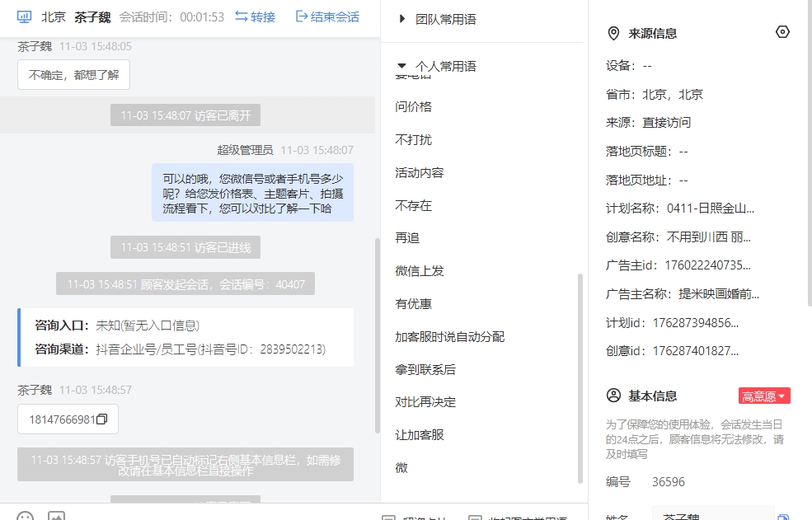Image resolution: width=812 pixels, height=520 pixels.
Task: Click the 省市：北京，北京 row
Action: click(655, 94)
